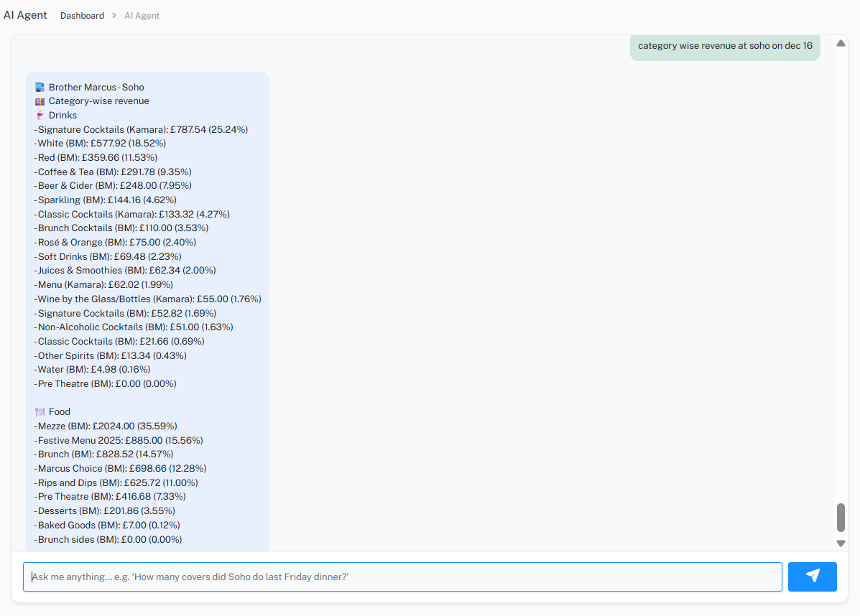Click the Pre Theatre (BM) £0.00 line

[x=106, y=384]
